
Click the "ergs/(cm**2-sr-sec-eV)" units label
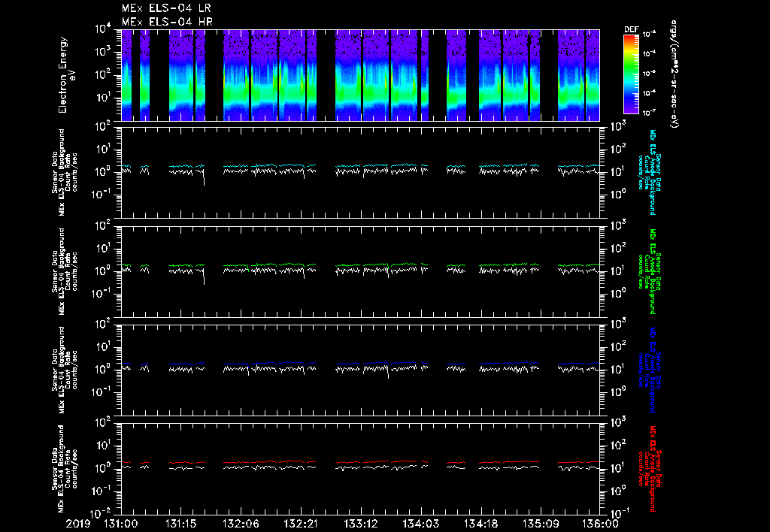pyautogui.click(x=675, y=74)
